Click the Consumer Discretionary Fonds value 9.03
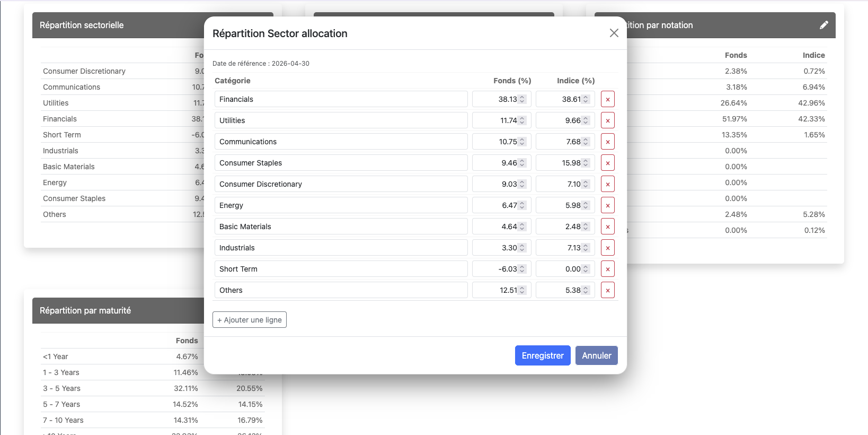Screen dimensions: 868x435 click(502, 184)
